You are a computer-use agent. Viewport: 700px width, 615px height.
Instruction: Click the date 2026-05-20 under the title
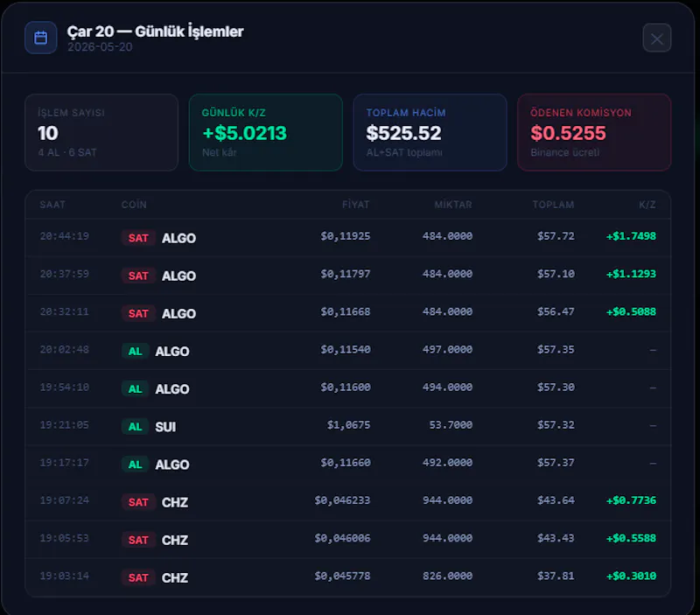coord(100,47)
